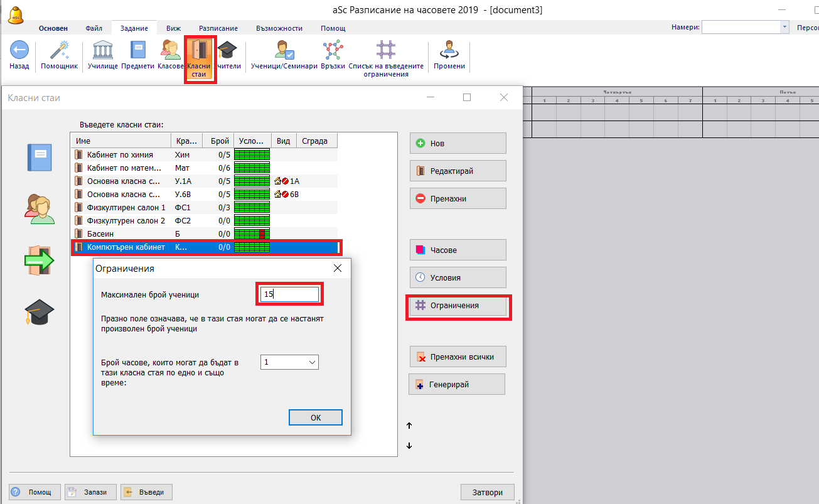Open the Намери search dropdown
819x504 pixels.
[x=784, y=27]
